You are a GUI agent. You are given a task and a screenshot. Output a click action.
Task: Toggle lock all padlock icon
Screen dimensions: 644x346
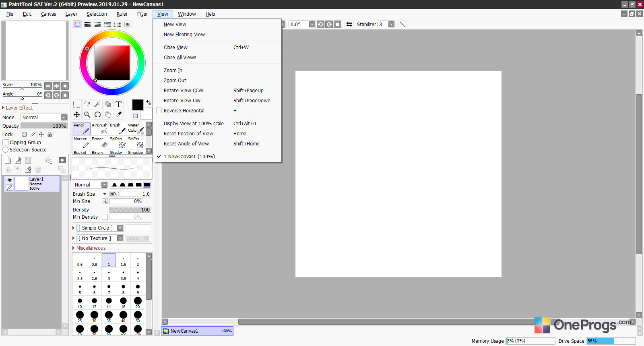50,135
